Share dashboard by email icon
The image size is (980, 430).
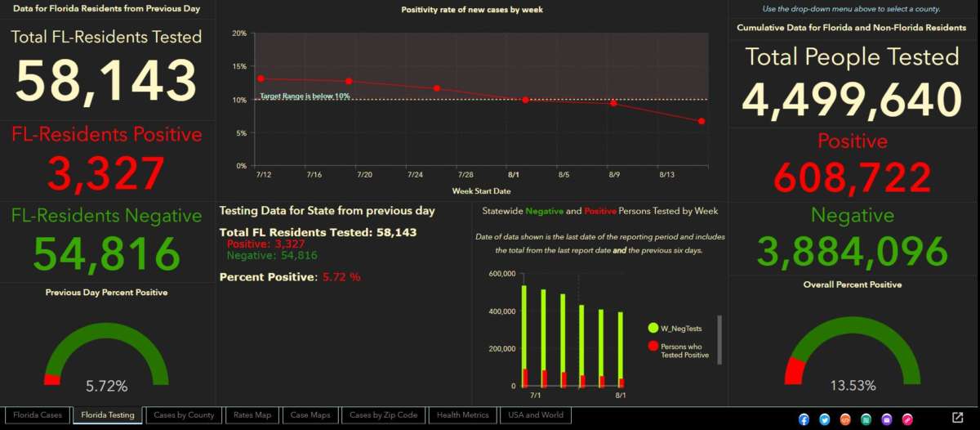887,419
